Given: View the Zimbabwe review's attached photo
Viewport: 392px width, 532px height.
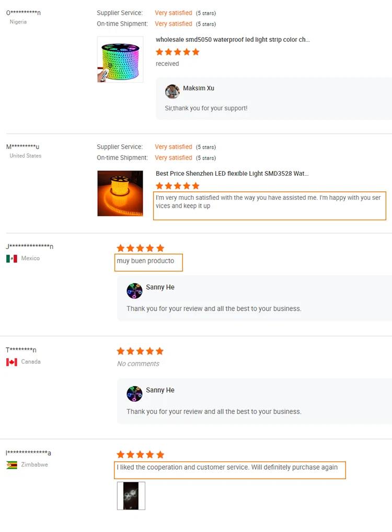Looking at the screenshot, I should click(x=131, y=496).
